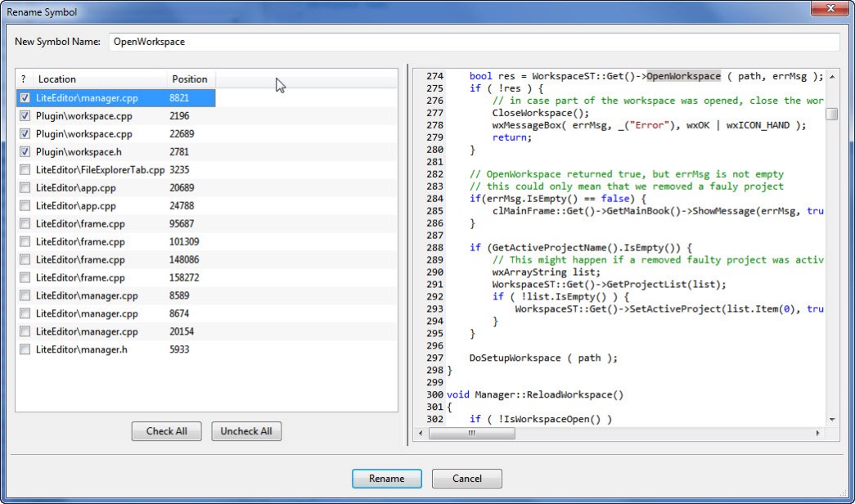This screenshot has width=855, height=504.
Task: Click the code preview's vertical scrollbar up arrow
Action: (x=832, y=77)
